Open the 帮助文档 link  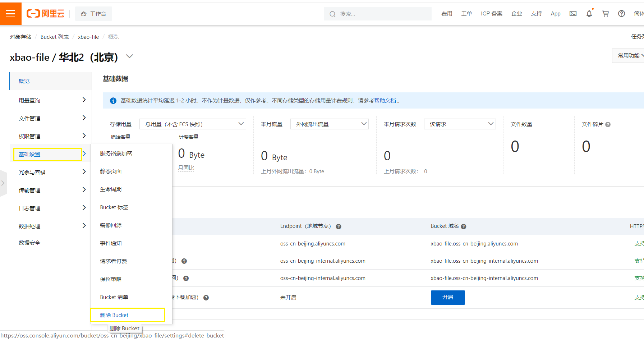[x=385, y=101]
